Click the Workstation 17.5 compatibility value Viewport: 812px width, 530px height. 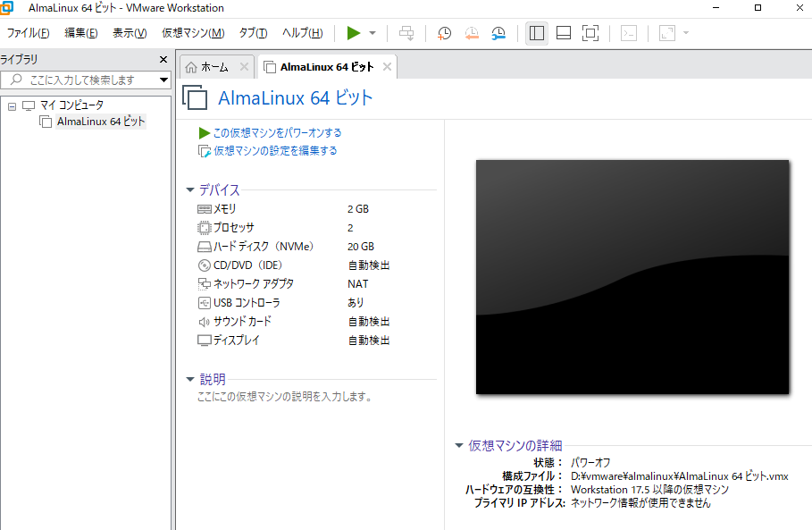tap(649, 490)
